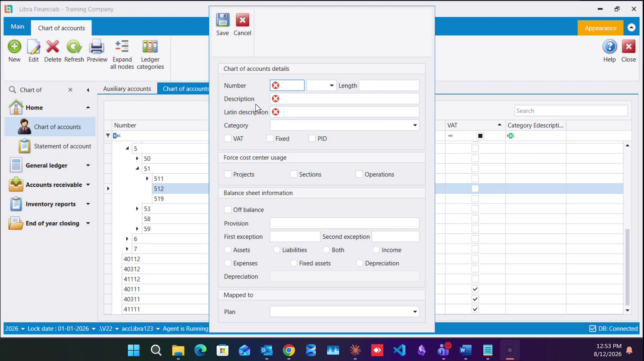
Task: Open the Category dropdown
Action: (415, 125)
